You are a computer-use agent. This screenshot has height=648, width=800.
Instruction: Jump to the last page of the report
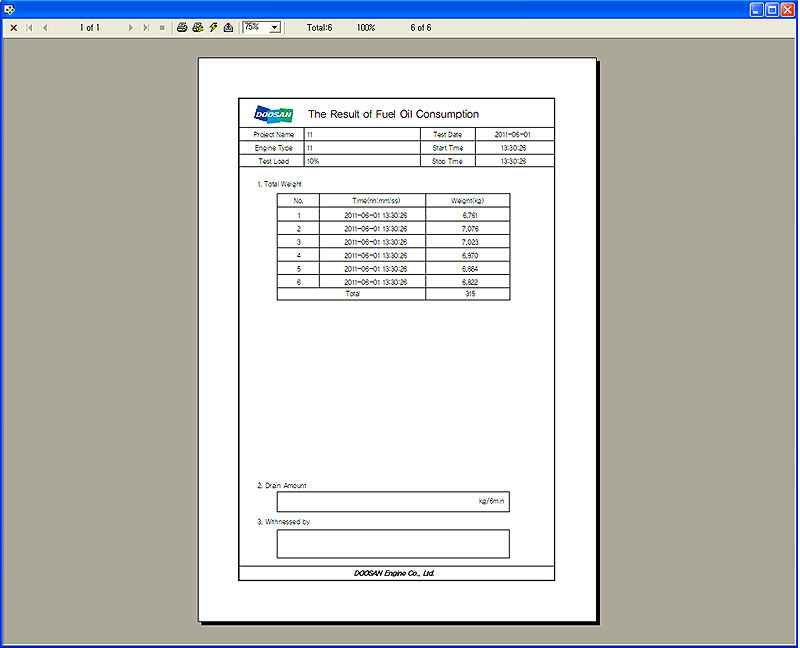click(146, 28)
